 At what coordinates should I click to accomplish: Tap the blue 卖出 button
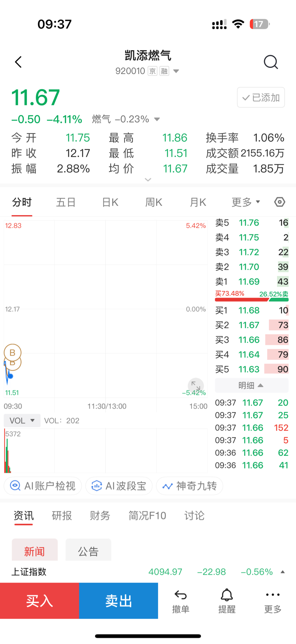click(x=119, y=601)
